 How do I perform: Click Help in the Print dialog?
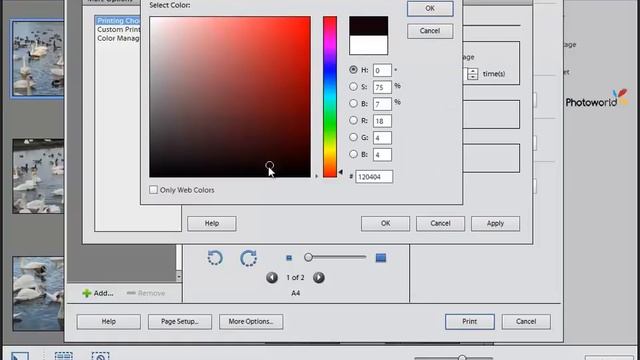(109, 322)
